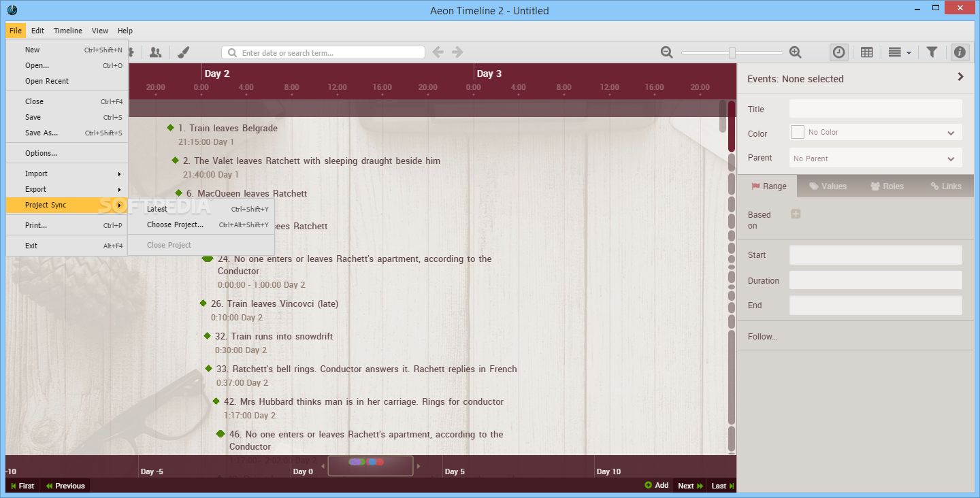
Task: Switch to the Links tab
Action: (946, 186)
